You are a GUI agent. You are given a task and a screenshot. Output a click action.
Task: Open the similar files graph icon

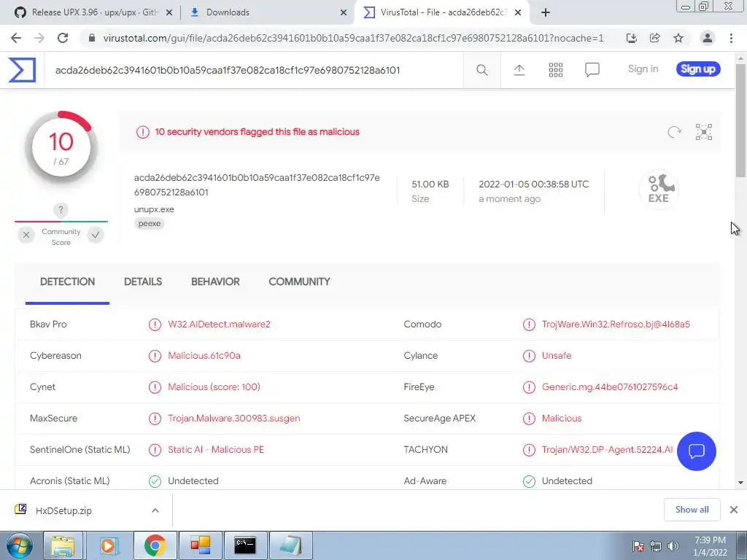[704, 132]
